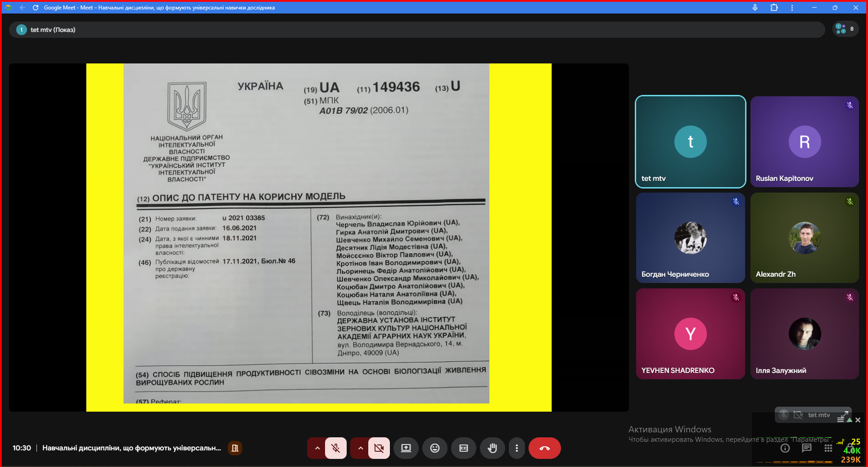Turn on the camera from the call bar
Viewport: 868px width, 467px height.
pos(379,448)
